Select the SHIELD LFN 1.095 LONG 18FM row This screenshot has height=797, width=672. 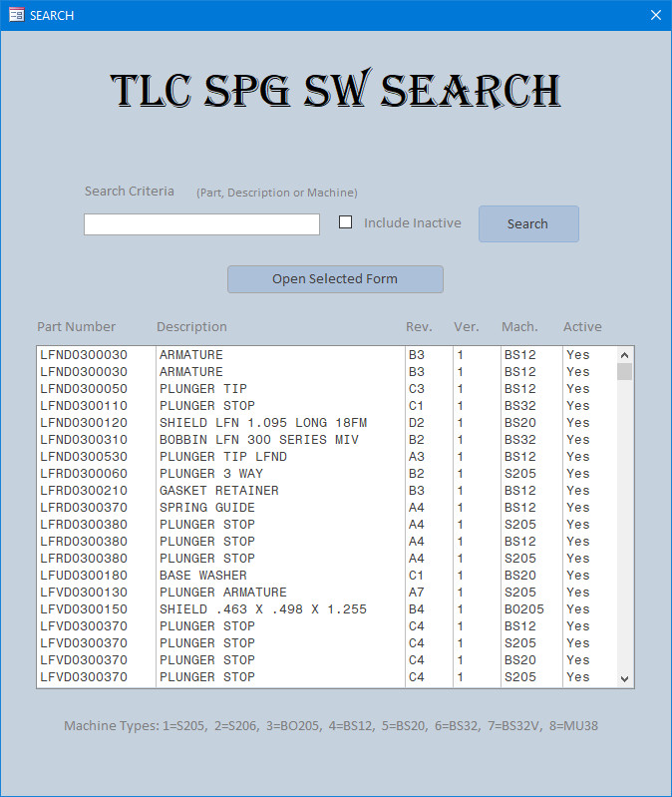pyautogui.click(x=328, y=423)
